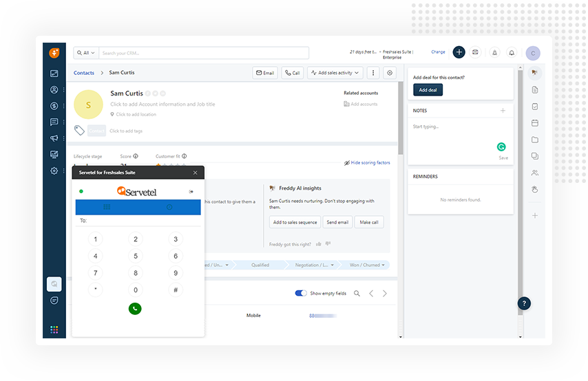The image size is (588, 381).
Task: Click Save under the notes box
Action: (x=503, y=157)
